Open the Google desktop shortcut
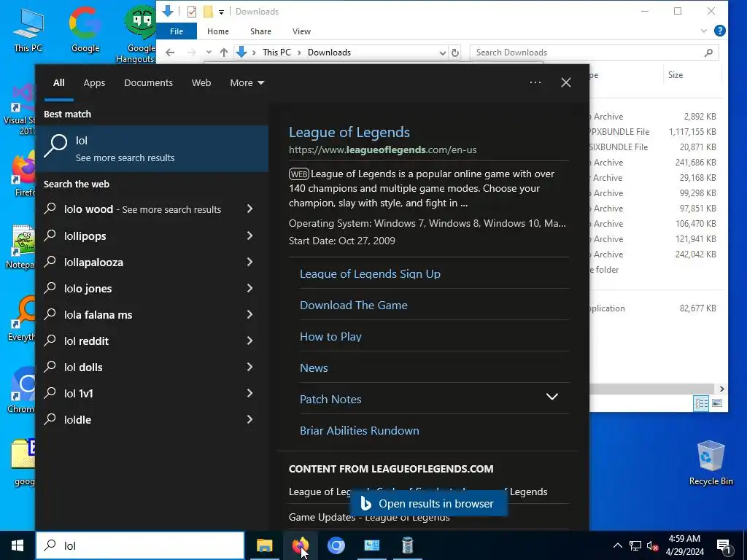This screenshot has height=560, width=747. click(85, 29)
